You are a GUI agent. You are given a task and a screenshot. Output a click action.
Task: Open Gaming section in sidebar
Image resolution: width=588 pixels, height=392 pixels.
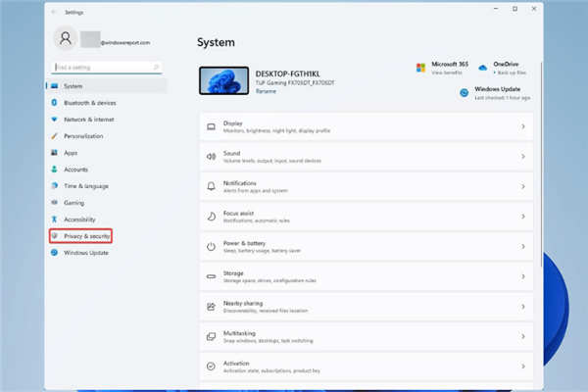107,203
